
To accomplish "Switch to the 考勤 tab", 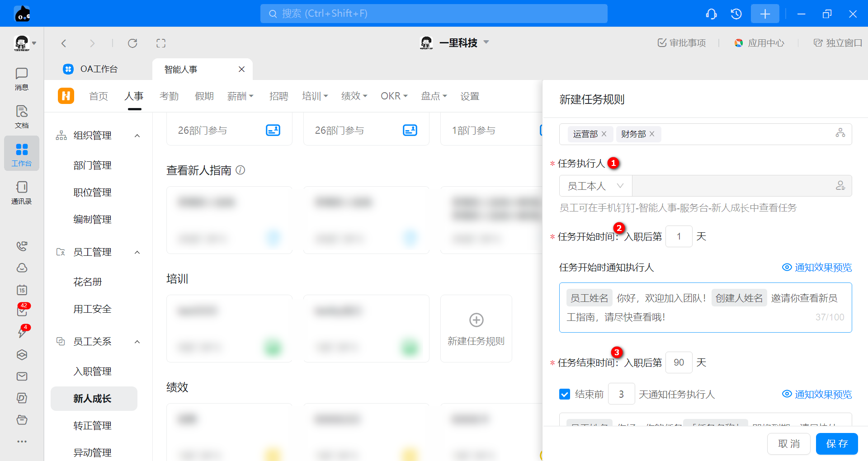I will (169, 96).
